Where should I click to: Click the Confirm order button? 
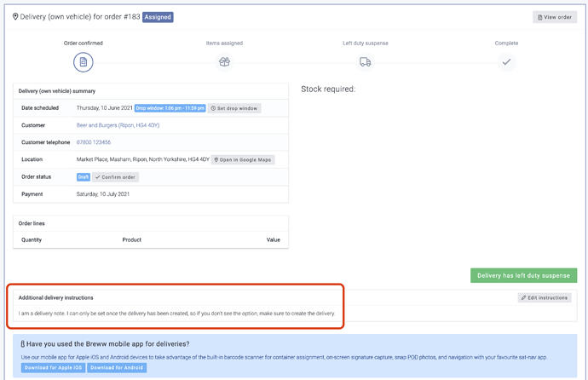[x=116, y=177]
